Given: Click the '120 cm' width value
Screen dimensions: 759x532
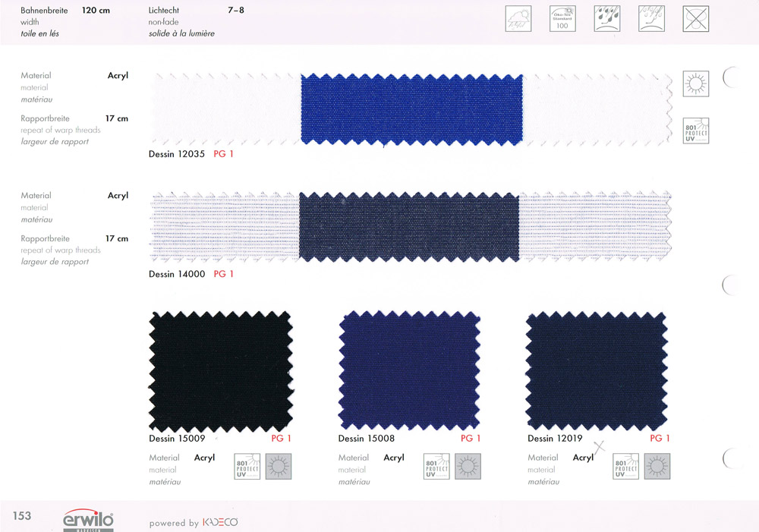Looking at the screenshot, I should pos(96,10).
